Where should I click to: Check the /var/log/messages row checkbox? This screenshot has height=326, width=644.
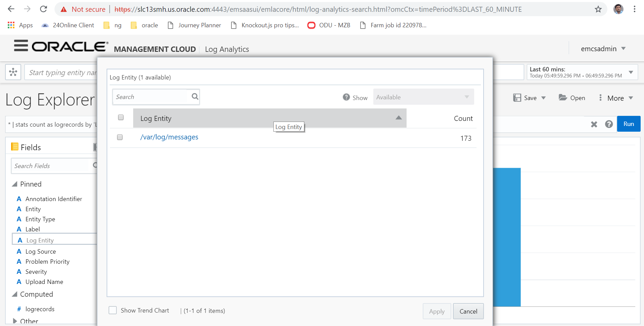[120, 137]
